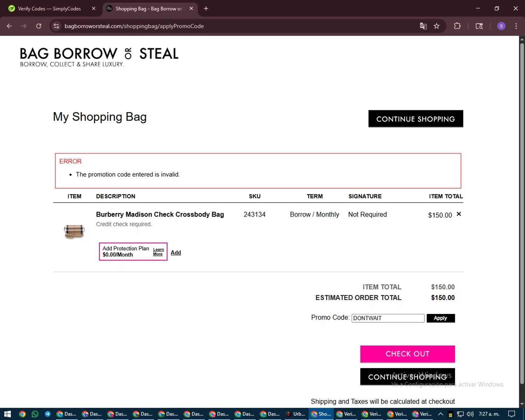The image size is (525, 420).
Task: Go back using the browser back arrow
Action: click(x=9, y=26)
